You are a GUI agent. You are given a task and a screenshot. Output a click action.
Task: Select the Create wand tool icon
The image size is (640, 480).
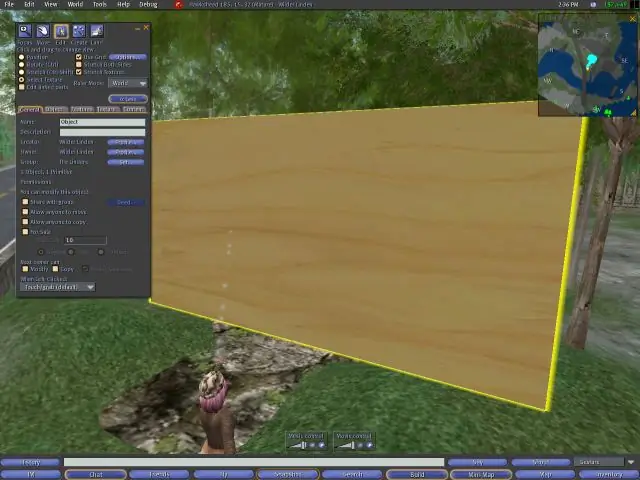79,31
